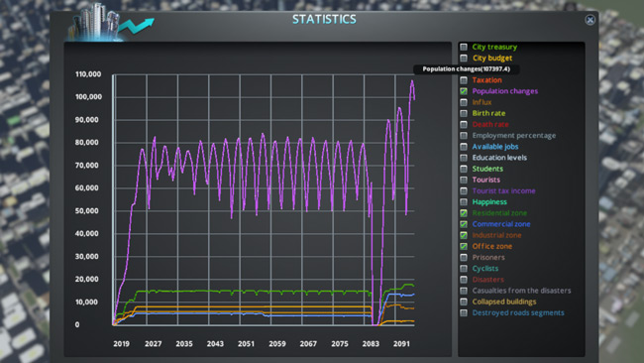Enable the Available jobs checkbox
644x363 pixels.
(x=464, y=147)
